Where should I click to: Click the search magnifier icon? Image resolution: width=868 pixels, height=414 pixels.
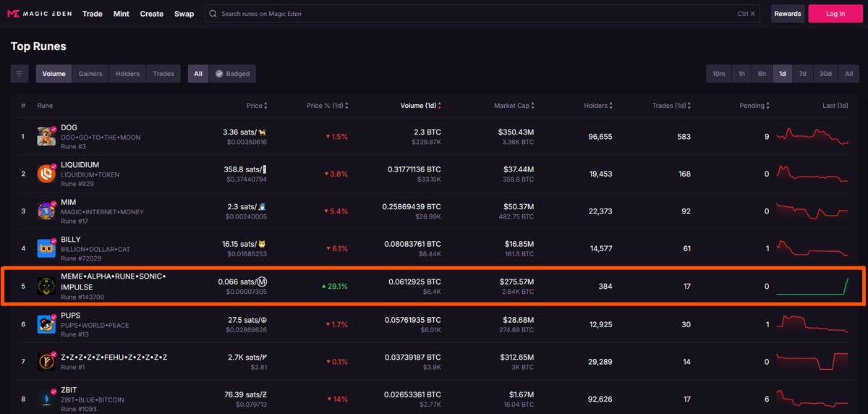(212, 14)
